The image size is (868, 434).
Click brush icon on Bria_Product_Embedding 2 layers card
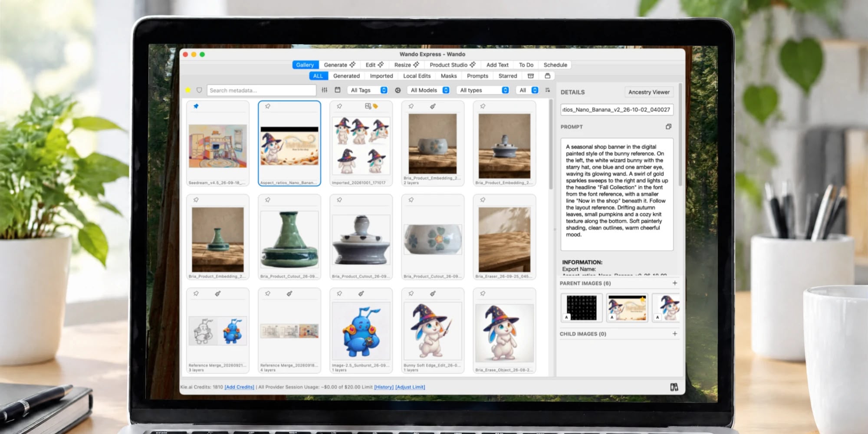[433, 106]
